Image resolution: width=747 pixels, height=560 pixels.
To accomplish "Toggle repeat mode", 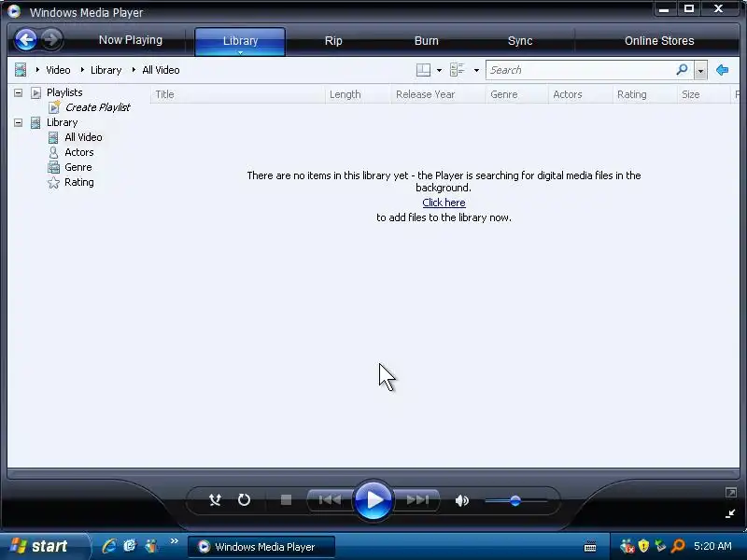I will click(x=244, y=500).
